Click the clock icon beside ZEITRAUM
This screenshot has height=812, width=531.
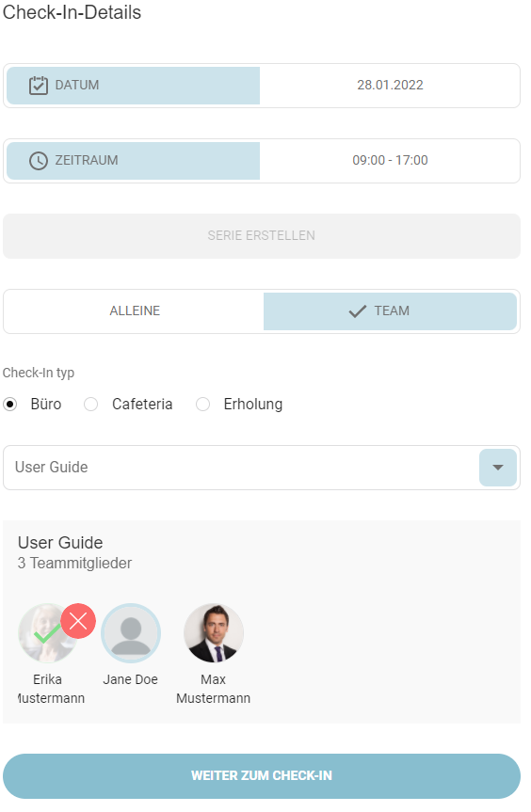[39, 161]
